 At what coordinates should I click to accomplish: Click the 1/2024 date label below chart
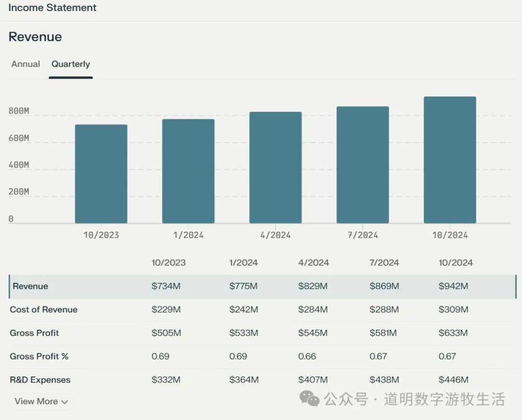point(188,235)
